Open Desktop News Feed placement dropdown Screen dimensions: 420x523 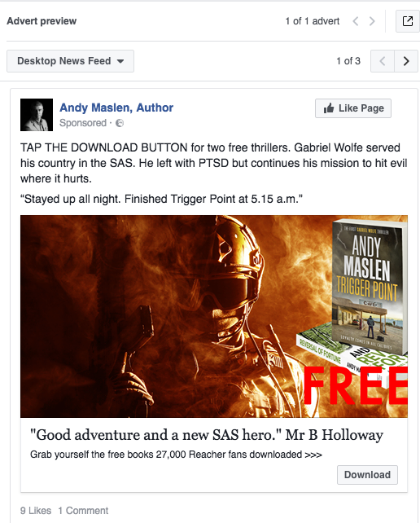70,61
